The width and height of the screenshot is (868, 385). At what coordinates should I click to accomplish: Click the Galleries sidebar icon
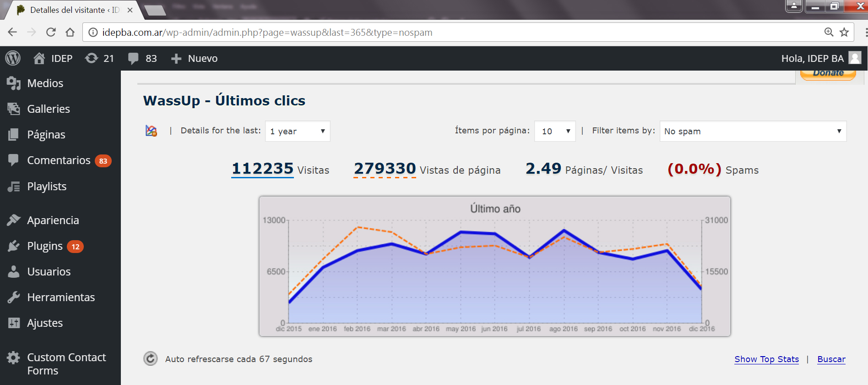[x=14, y=109]
